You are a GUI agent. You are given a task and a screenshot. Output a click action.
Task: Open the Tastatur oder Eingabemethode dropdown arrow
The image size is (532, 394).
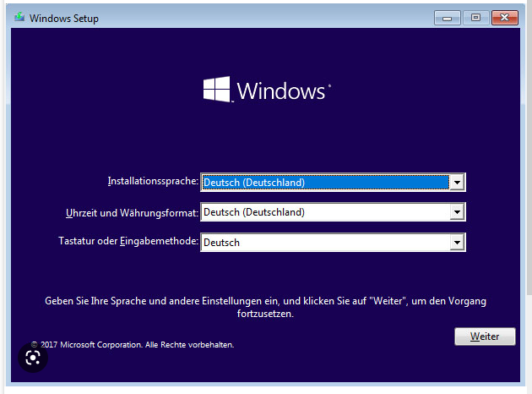[x=457, y=242]
